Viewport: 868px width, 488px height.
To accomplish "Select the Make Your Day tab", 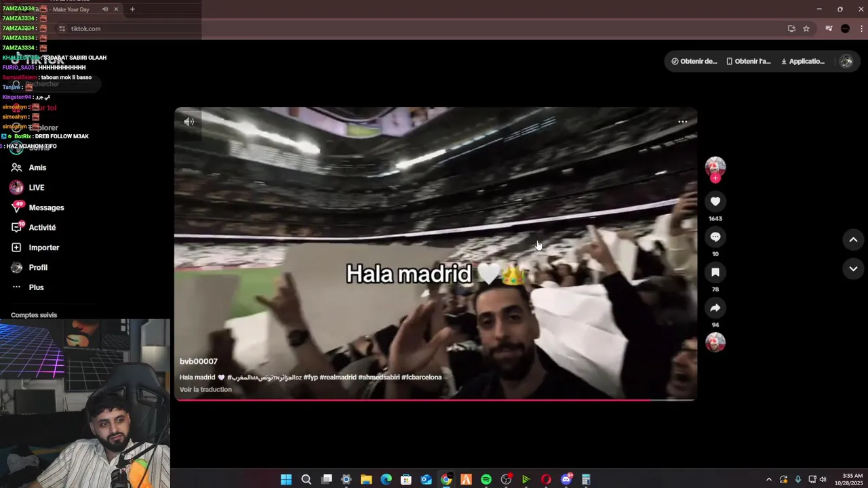I will click(71, 9).
